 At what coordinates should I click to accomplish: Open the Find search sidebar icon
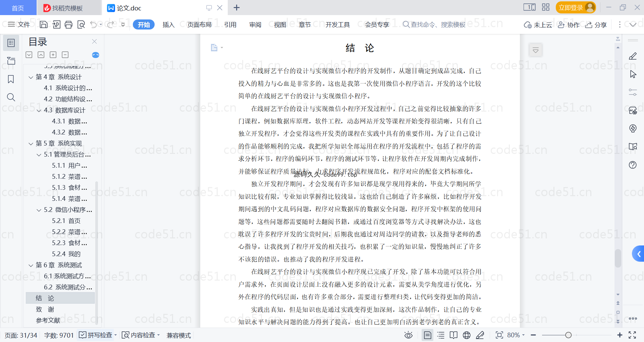11,97
